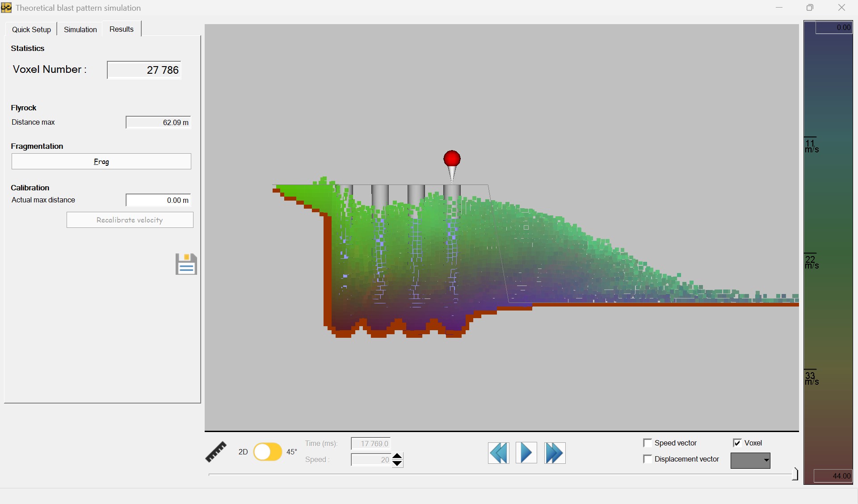Step the animation backward
The image size is (858, 504).
coord(498,453)
